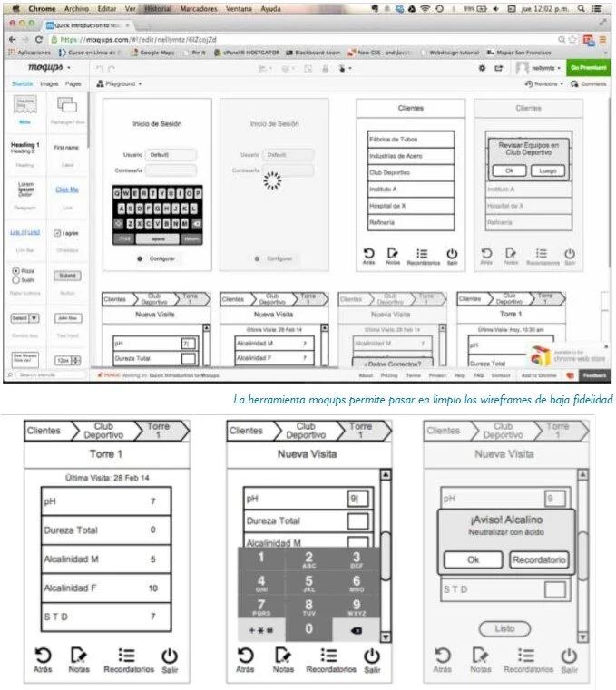This screenshot has width=616, height=690.
Task: Click the John Doe text input stencil
Action: [x=68, y=317]
